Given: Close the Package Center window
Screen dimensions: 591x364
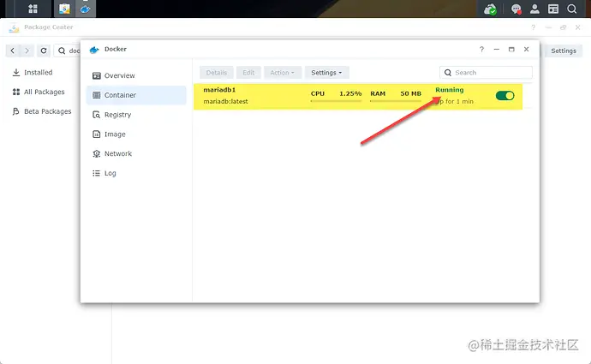Looking at the screenshot, I should [x=578, y=27].
